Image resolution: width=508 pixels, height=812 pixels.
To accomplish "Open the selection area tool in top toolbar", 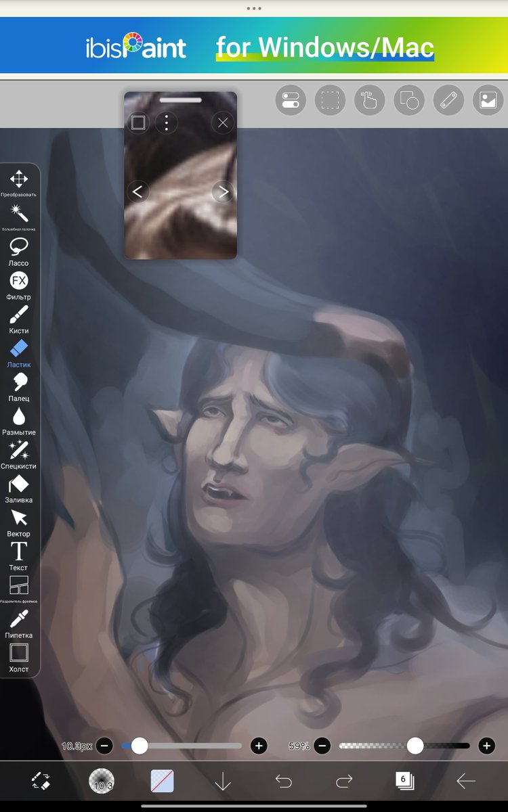I will (330, 101).
